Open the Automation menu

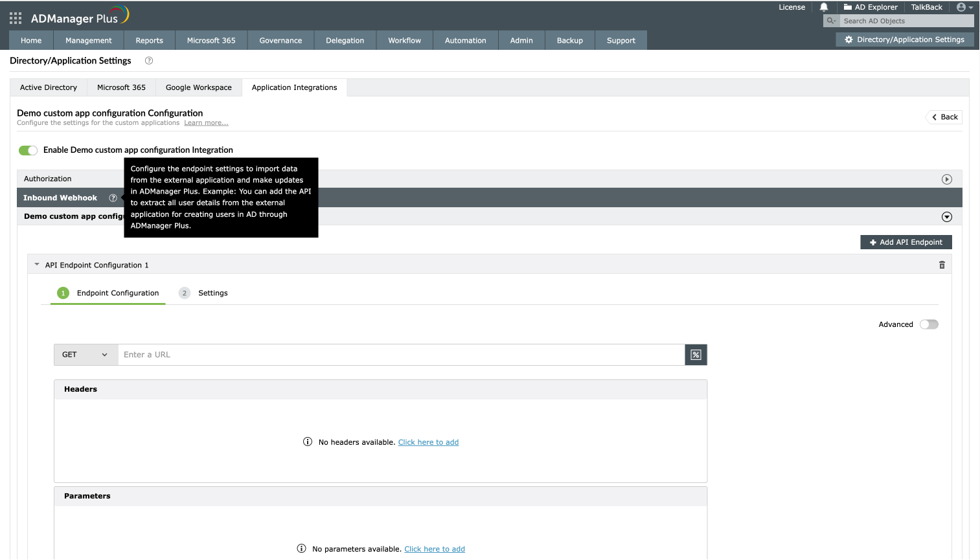click(465, 39)
